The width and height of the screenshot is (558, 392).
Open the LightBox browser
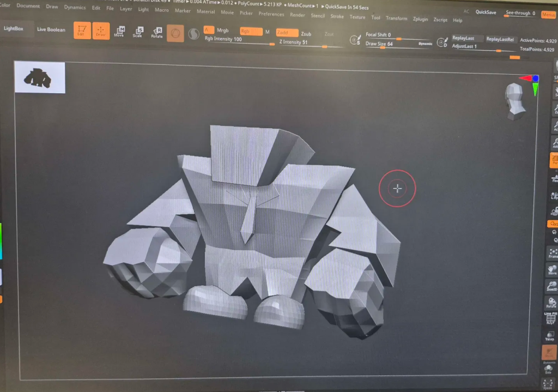tap(14, 28)
